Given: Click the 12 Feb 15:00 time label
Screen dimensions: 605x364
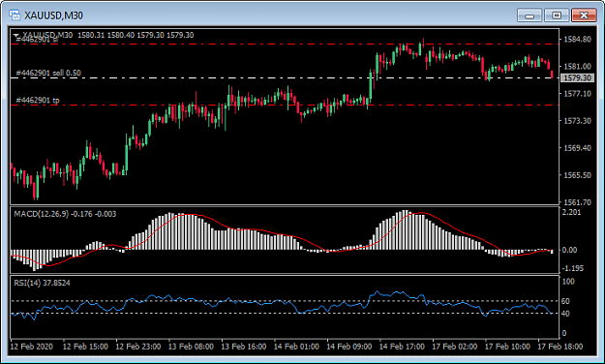Looking at the screenshot, I should click(x=85, y=347).
